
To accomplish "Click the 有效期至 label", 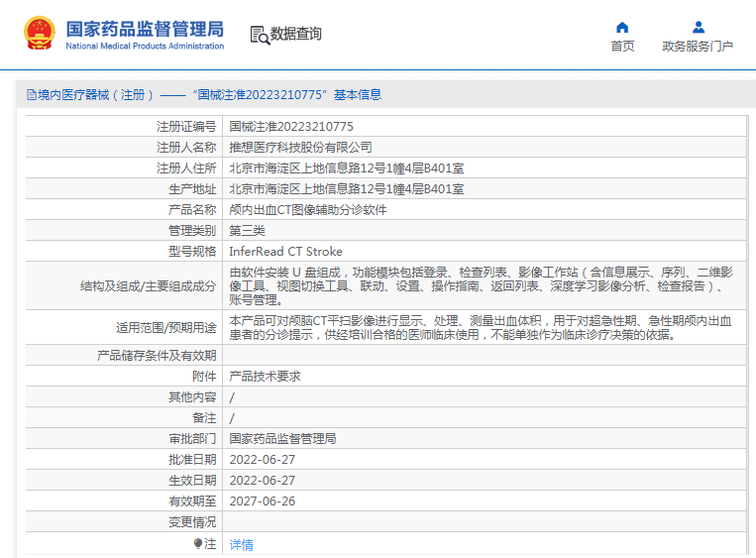I will [x=192, y=502].
